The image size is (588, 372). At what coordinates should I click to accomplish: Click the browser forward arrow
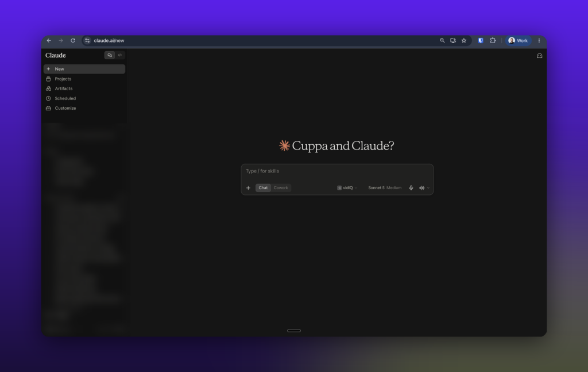61,41
